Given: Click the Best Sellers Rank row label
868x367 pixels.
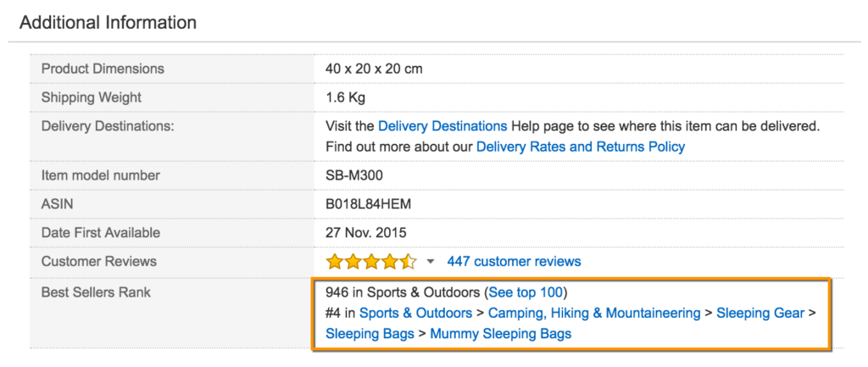Looking at the screenshot, I should [96, 292].
